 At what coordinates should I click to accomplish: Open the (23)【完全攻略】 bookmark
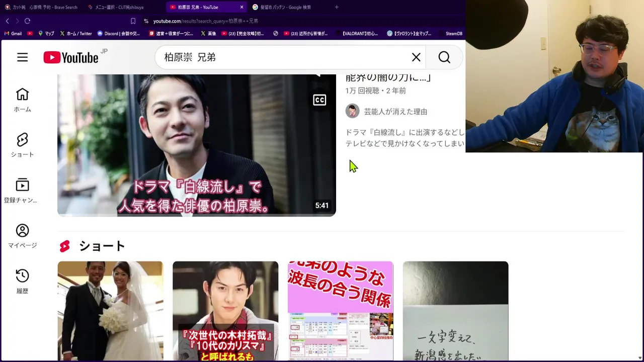tap(243, 34)
